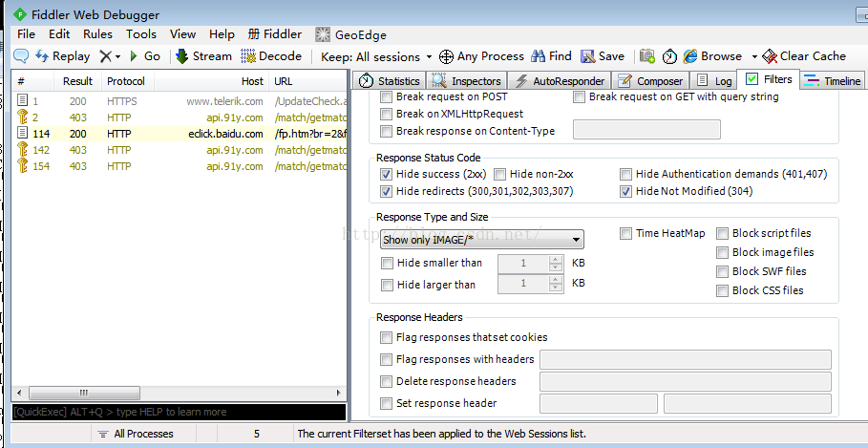Click the Content-Type break input field
The image size is (868, 448).
click(646, 130)
